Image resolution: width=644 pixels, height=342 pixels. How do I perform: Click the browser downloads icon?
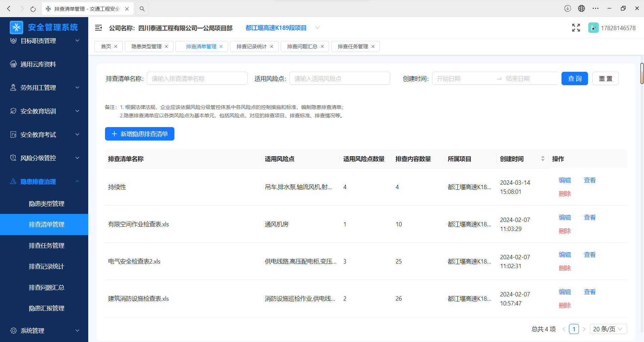tap(568, 8)
